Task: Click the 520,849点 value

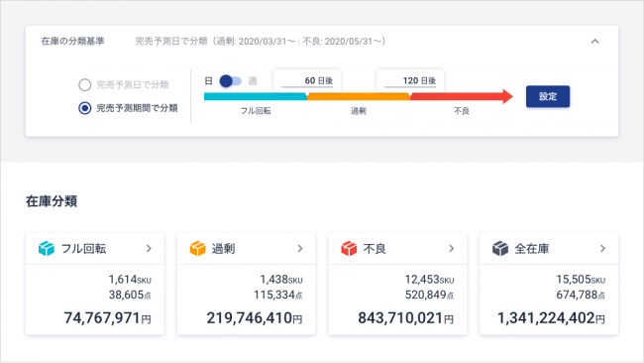Action: point(430,295)
